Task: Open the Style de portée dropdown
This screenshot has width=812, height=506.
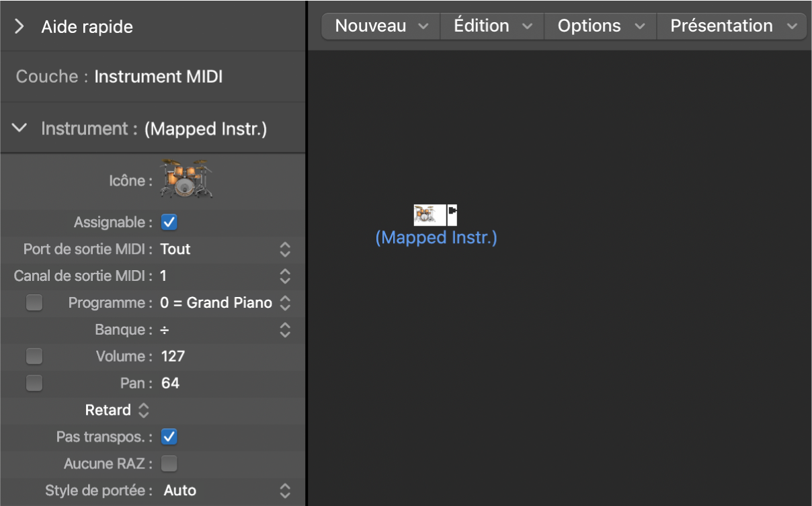Action: pos(285,491)
